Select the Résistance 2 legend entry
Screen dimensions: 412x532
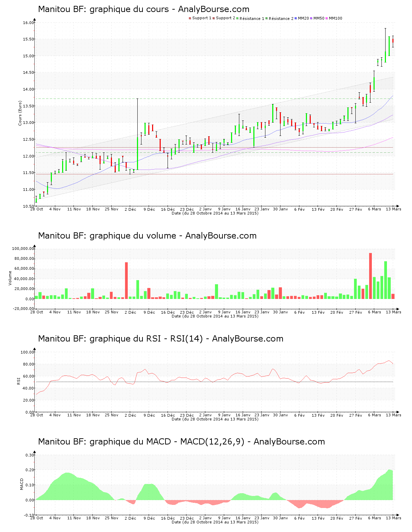tap(279, 19)
